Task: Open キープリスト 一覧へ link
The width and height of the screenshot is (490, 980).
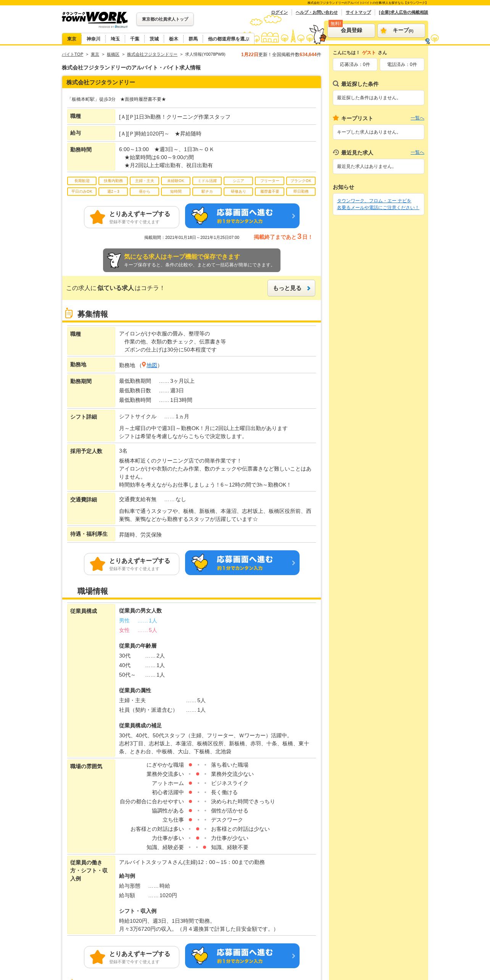Action: click(417, 118)
